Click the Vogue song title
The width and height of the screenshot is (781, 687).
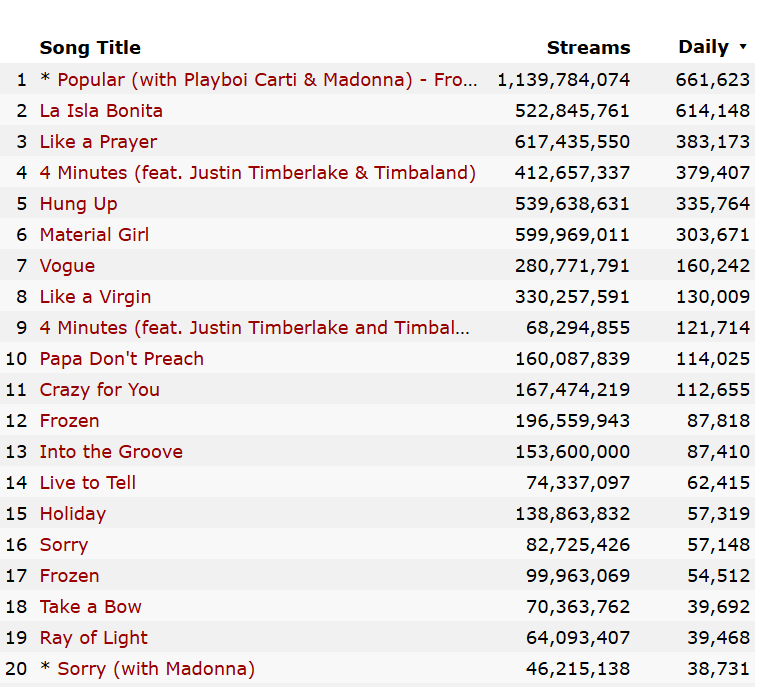(x=67, y=265)
